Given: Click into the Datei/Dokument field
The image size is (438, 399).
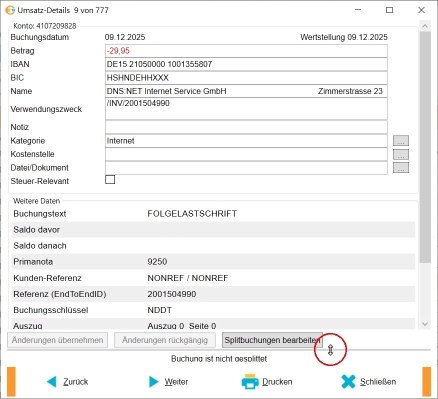Looking at the screenshot, I should coord(246,168).
